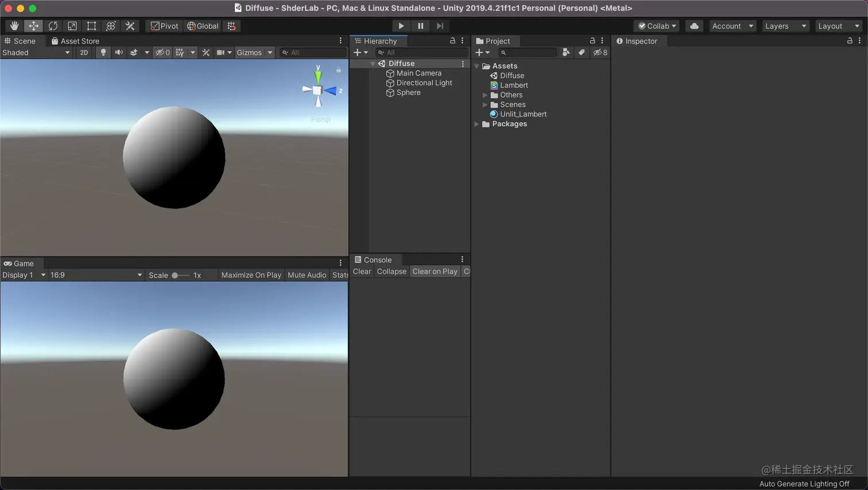Expand the Others folder
Viewport: 868px width, 490px height.
point(485,95)
